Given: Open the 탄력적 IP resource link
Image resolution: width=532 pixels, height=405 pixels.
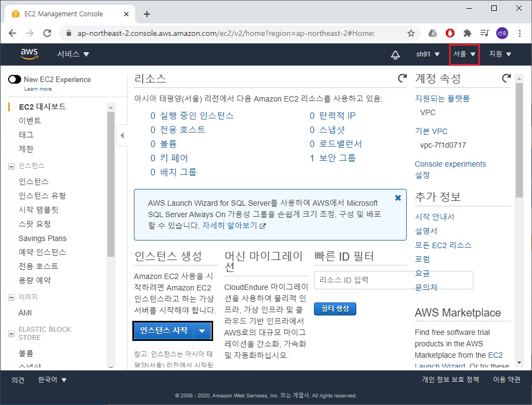Looking at the screenshot, I should point(337,116).
